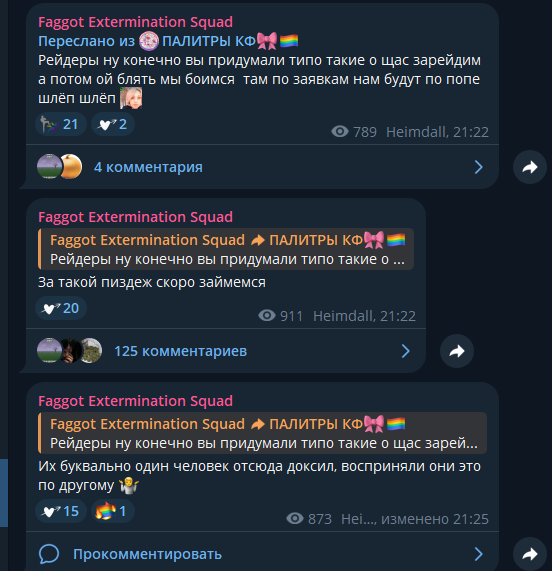Screen dimensions: 552x571
Task: Expand the 4 комментария chevron
Action: [479, 167]
